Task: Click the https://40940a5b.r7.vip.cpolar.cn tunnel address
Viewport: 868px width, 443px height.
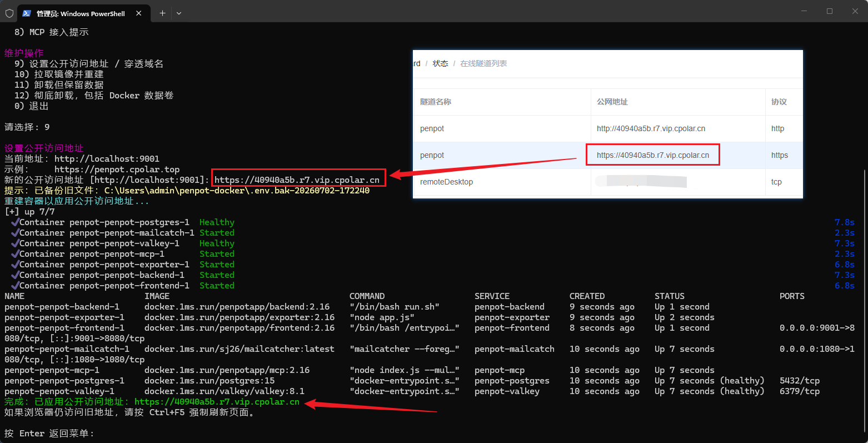Action: point(653,155)
